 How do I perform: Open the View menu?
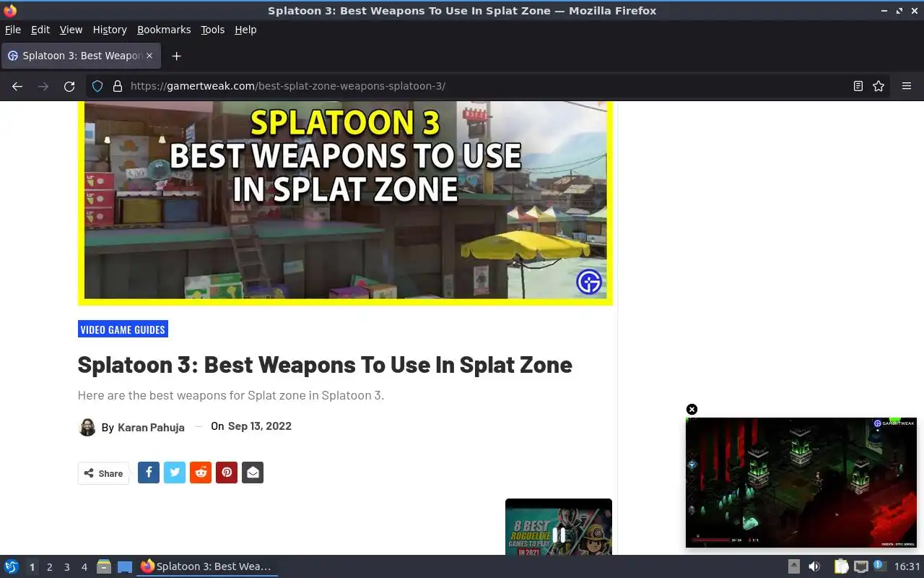(x=71, y=30)
